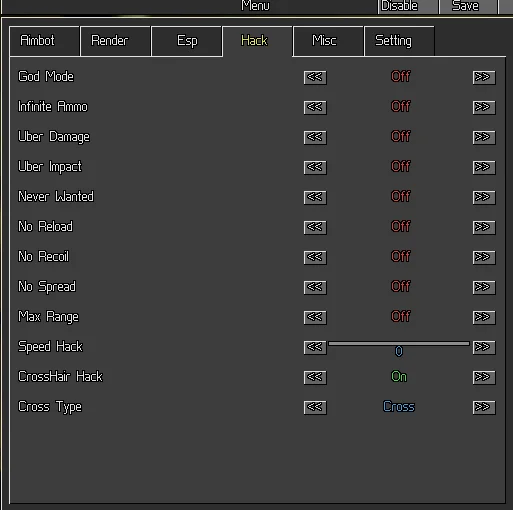Open the Esp tab
The image size is (513, 510).
pyautogui.click(x=187, y=41)
